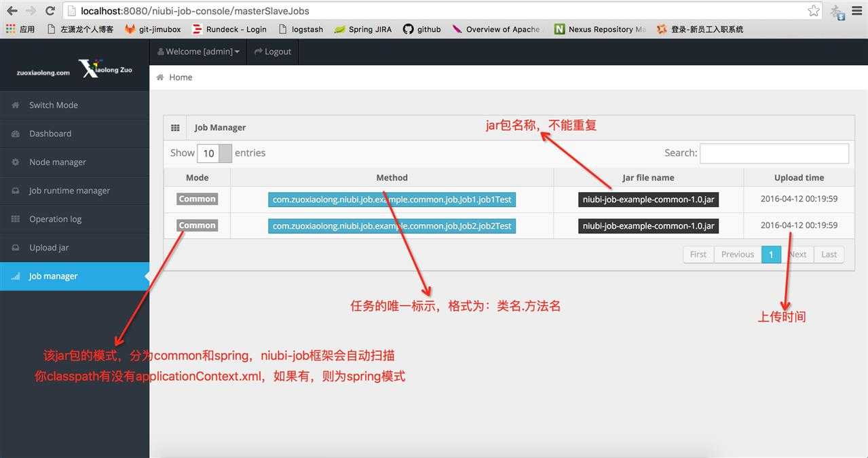Image resolution: width=868 pixels, height=458 pixels.
Task: Click the Job Manager panel grid icon
Action: (175, 128)
